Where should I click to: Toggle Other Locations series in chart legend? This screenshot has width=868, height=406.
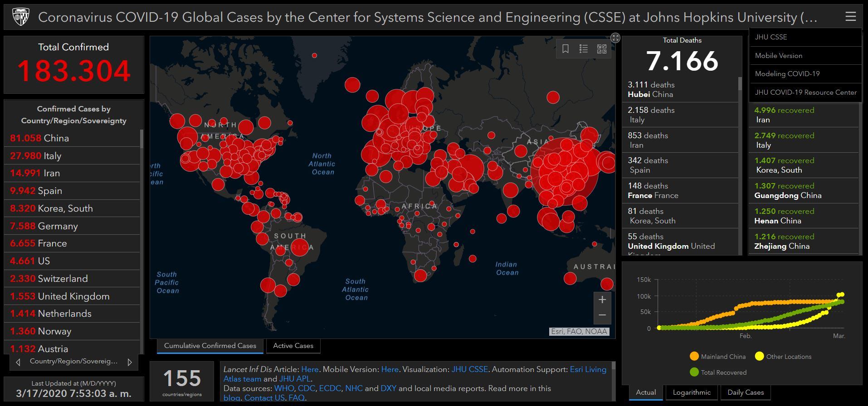[783, 357]
